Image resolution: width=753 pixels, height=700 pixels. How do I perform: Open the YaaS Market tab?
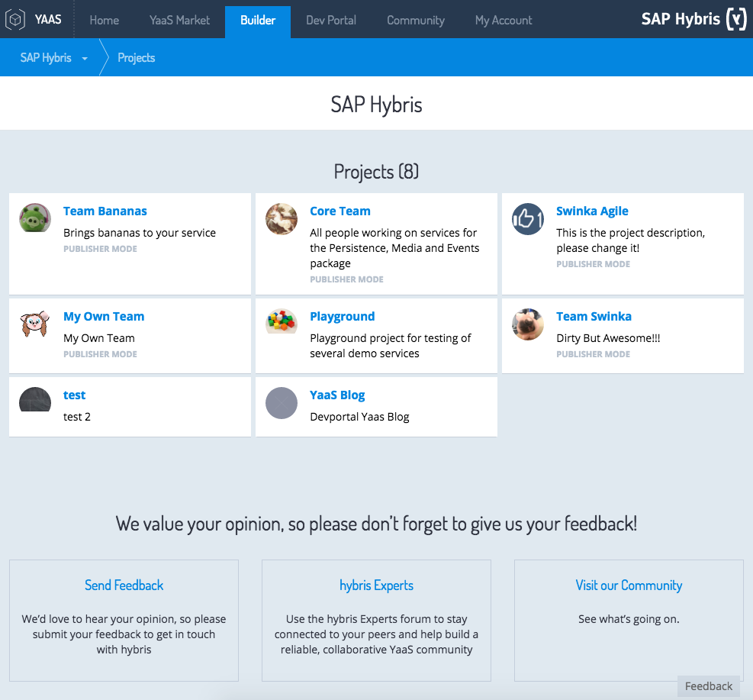tap(179, 20)
